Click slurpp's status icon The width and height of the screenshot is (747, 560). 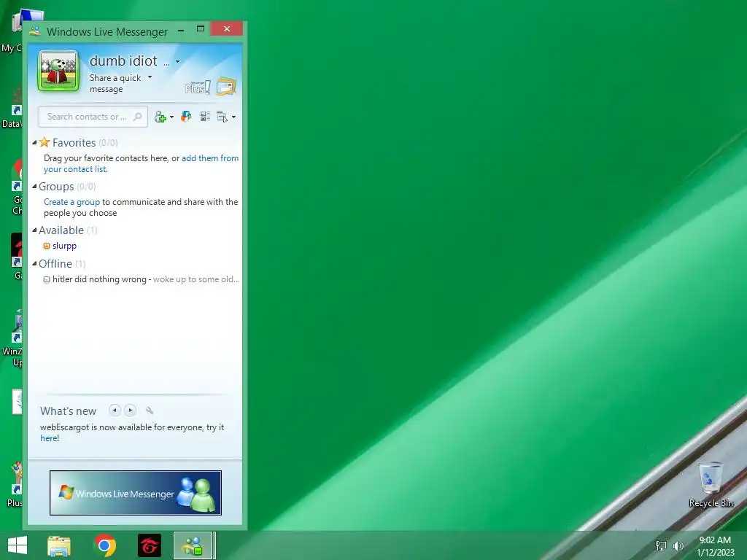click(x=47, y=246)
